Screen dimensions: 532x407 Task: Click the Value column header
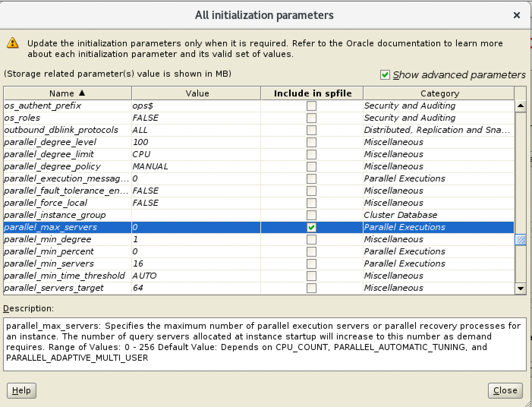click(x=197, y=93)
